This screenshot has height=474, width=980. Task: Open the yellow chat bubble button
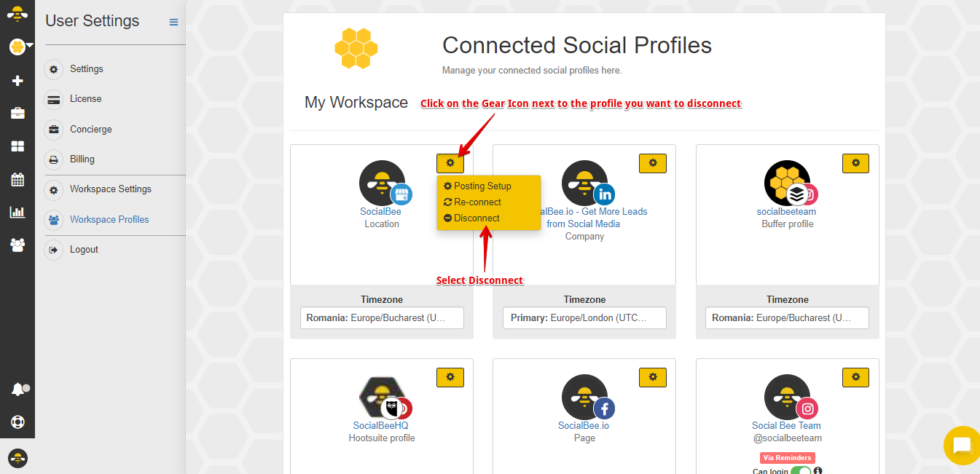coord(962,446)
